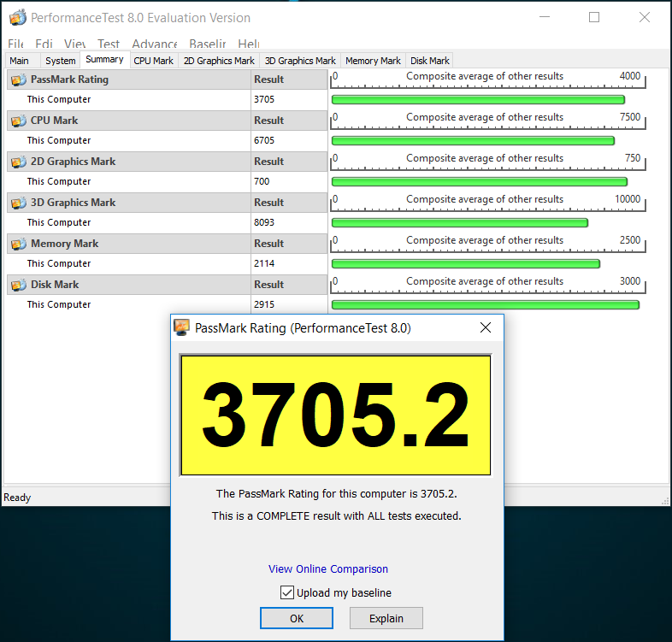
Task: Click the 3D Graphics scale maximum 10000
Action: click(628, 199)
